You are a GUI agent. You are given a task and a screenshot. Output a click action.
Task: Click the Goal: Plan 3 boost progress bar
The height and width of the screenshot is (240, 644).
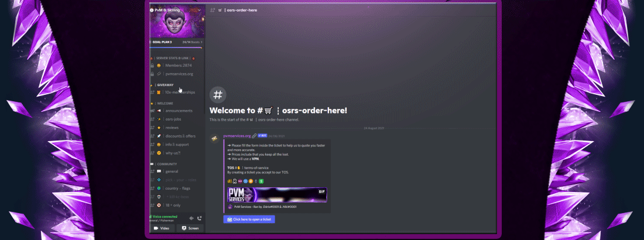click(x=176, y=47)
